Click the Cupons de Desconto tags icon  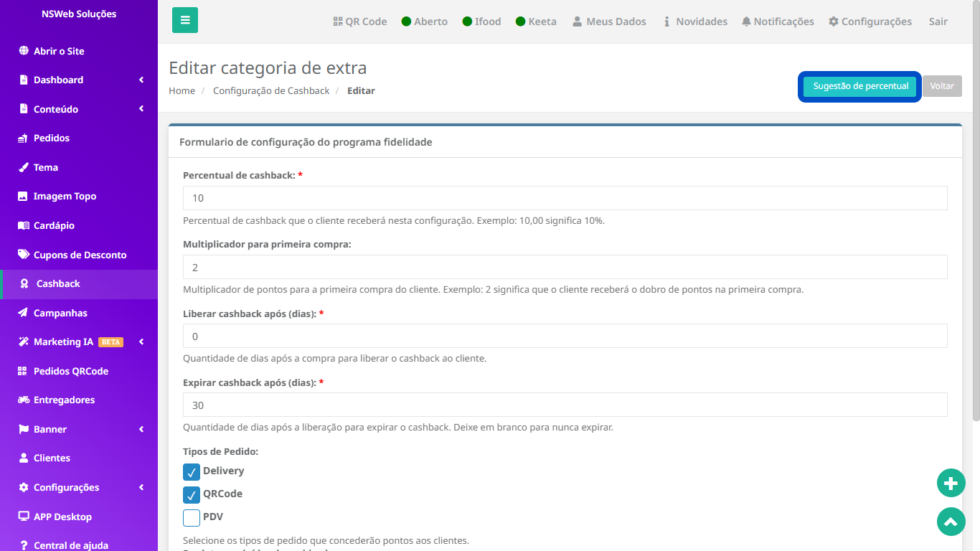click(x=23, y=255)
